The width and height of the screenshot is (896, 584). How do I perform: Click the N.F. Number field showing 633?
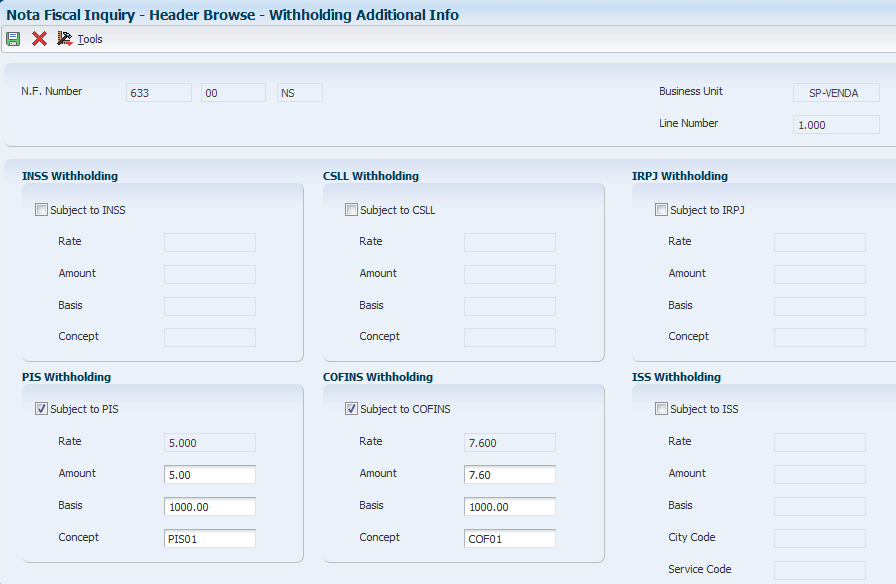pos(158,93)
